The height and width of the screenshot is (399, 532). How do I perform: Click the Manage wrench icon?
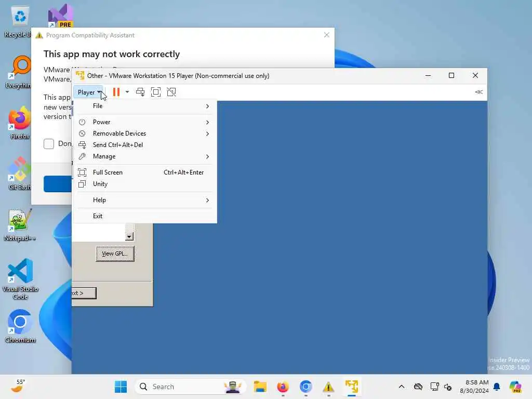point(82,156)
